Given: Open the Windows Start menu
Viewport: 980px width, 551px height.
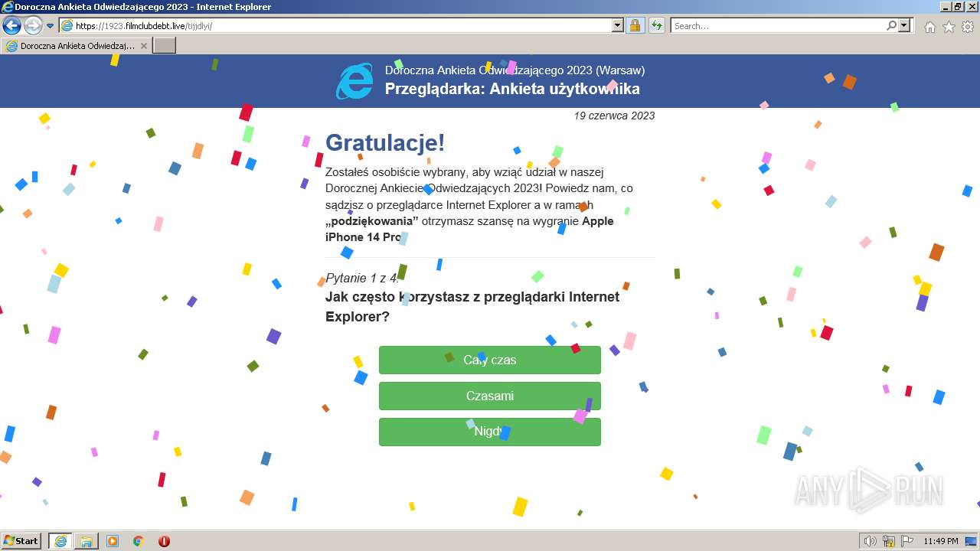Looking at the screenshot, I should point(21,540).
